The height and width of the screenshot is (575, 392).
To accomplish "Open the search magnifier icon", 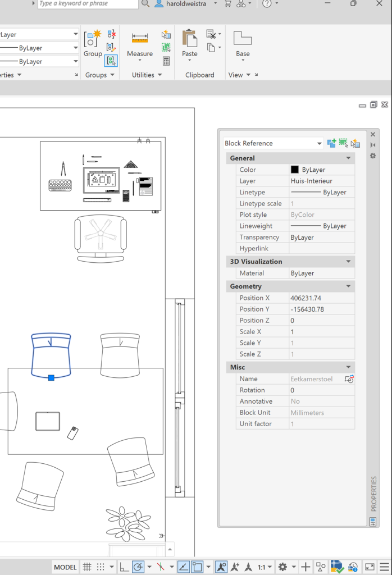I will pos(145,4).
